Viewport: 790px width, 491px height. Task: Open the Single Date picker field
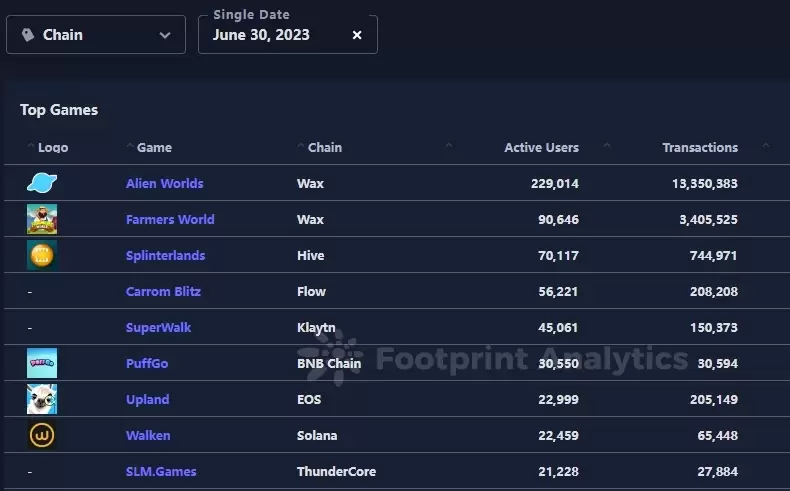(x=270, y=35)
